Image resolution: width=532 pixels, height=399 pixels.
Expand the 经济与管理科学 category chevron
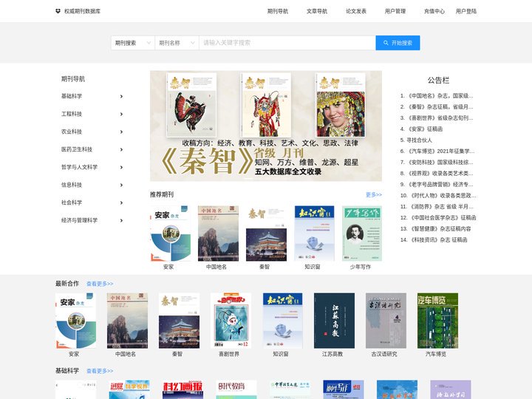pyautogui.click(x=121, y=220)
